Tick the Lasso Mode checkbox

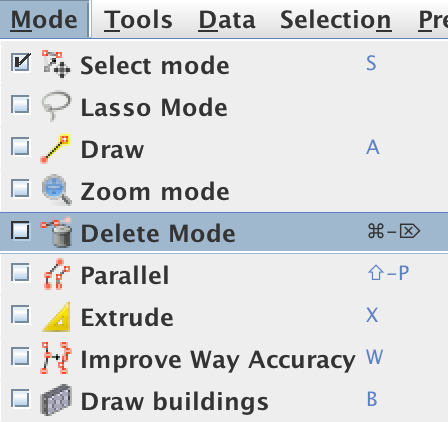[20, 104]
